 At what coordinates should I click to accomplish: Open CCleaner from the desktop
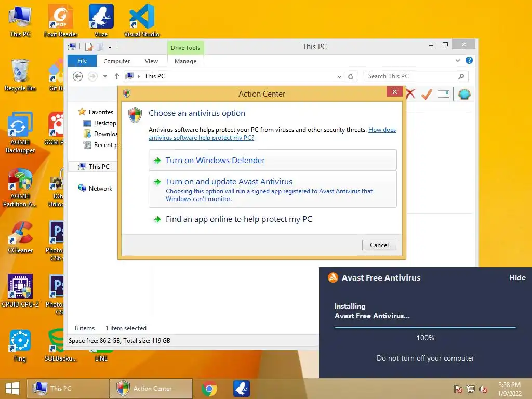pyautogui.click(x=20, y=237)
